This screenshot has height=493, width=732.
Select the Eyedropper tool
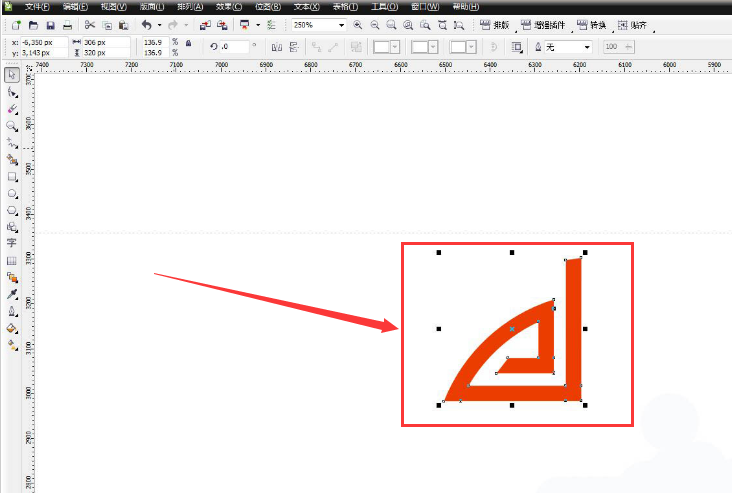pyautogui.click(x=12, y=294)
